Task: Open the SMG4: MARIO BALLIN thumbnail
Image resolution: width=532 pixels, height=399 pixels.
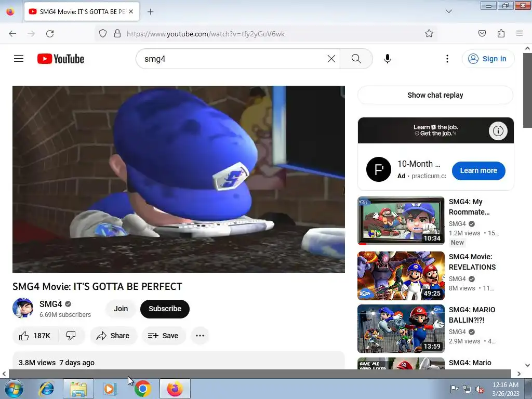Action: coord(401,329)
